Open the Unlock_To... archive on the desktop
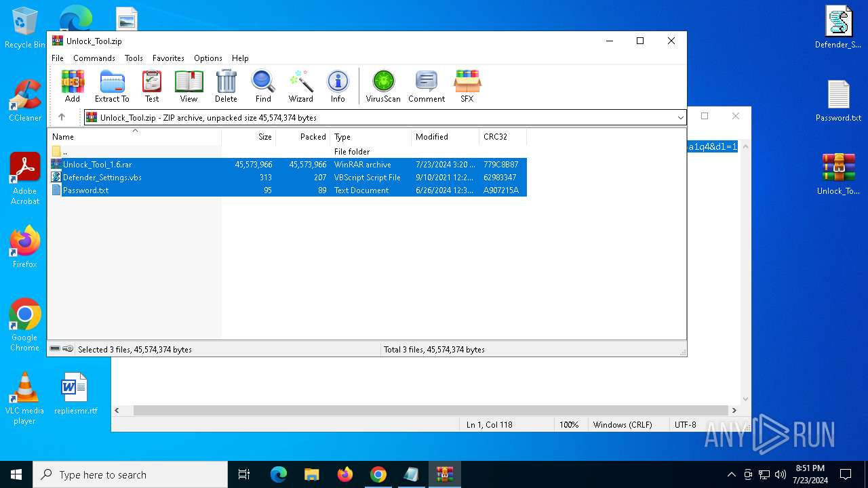This screenshot has height=488, width=868. (838, 174)
